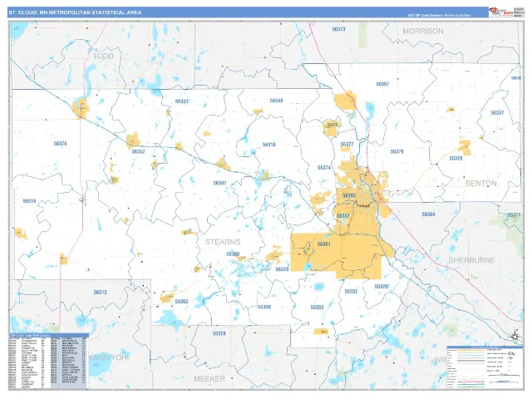Image resolution: width=532 pixels, height=399 pixels.
Task: Click ZIP code 55329 label
Action: [219, 334]
